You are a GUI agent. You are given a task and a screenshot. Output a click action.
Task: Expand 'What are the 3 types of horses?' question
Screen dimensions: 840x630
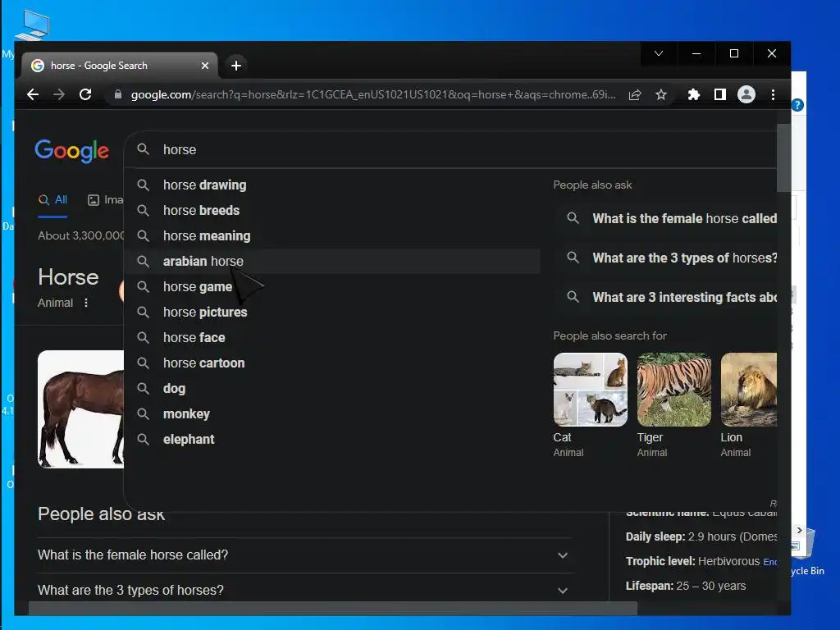(304, 591)
